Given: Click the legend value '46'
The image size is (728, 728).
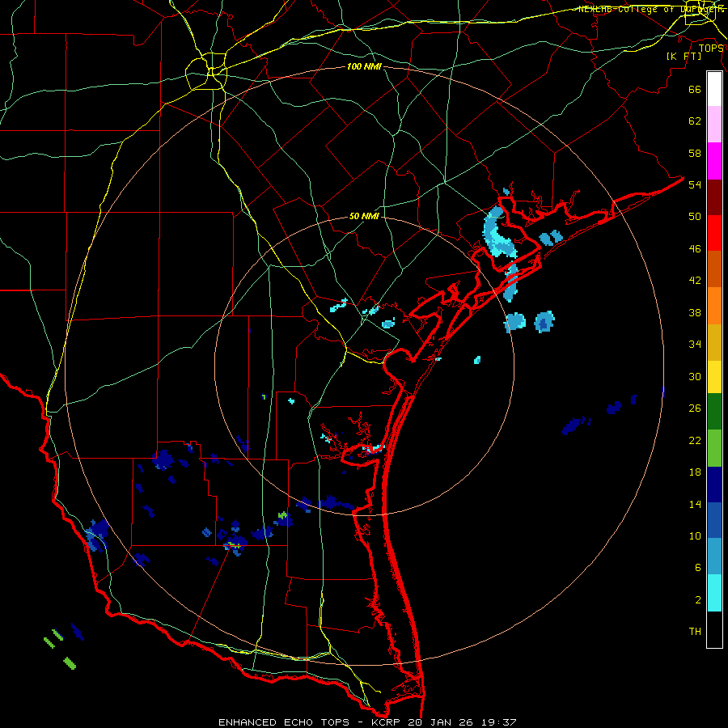Looking at the screenshot, I should click(x=695, y=249).
